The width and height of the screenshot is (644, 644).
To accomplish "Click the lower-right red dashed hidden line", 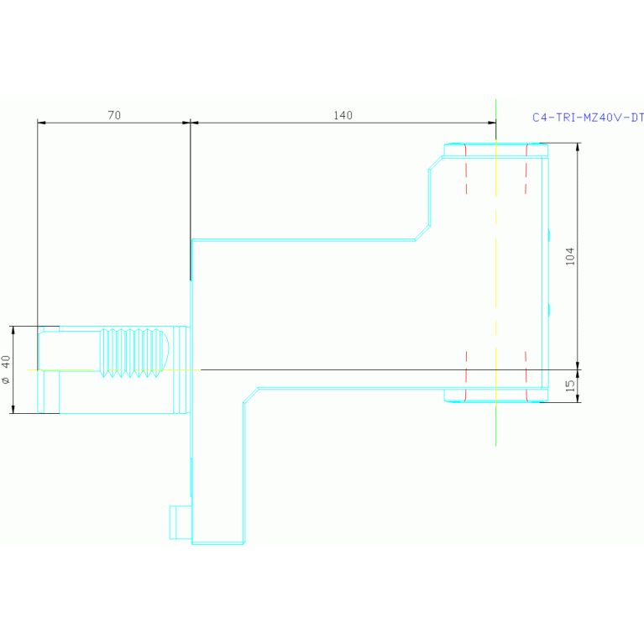I will pyautogui.click(x=526, y=374).
